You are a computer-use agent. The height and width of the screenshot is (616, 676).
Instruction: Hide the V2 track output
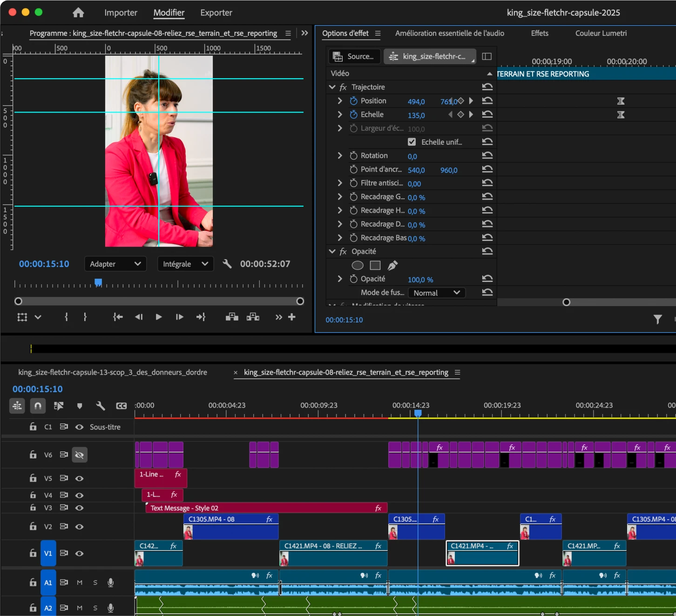[80, 527]
